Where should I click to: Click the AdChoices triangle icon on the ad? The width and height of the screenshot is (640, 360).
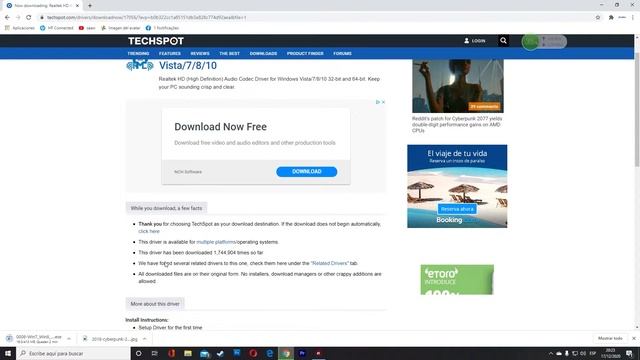[378, 102]
